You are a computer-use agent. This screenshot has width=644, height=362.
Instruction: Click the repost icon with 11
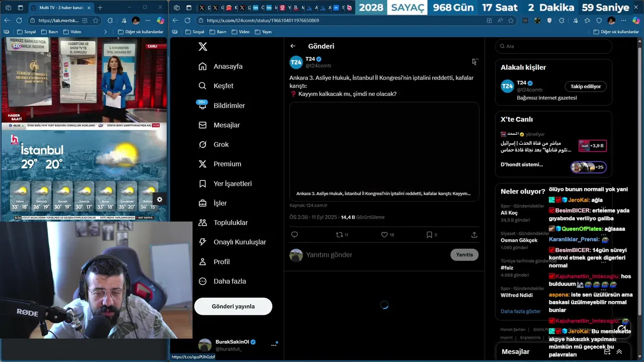tap(342, 235)
